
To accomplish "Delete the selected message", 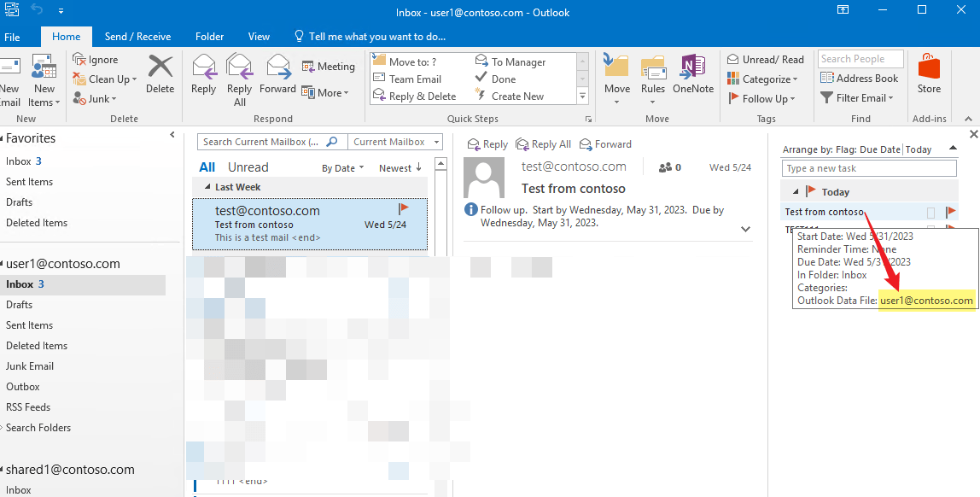I will 160,73.
